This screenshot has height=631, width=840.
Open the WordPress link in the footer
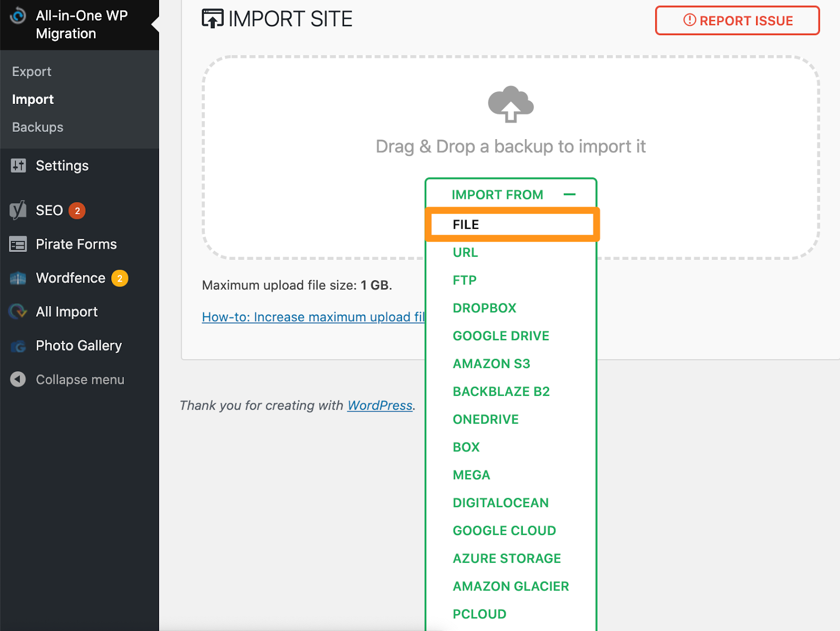[x=380, y=405]
